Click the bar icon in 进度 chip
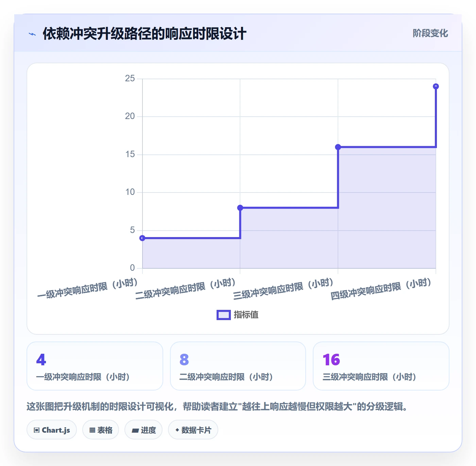The image size is (476, 466). [135, 431]
